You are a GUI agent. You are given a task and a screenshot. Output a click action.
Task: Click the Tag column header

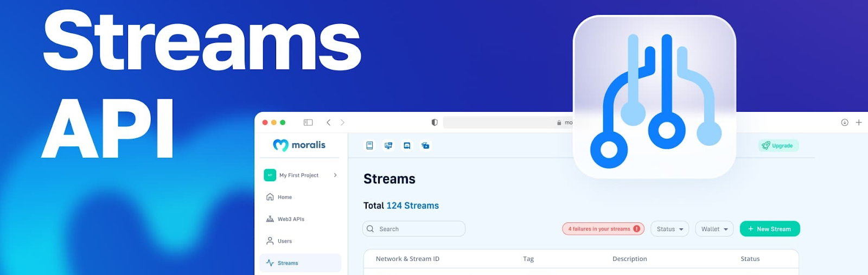point(528,259)
